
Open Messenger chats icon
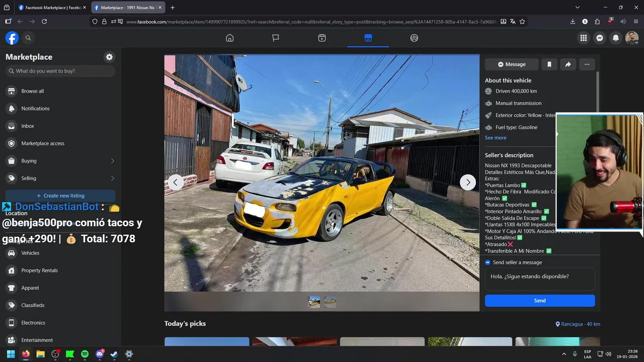(x=600, y=38)
